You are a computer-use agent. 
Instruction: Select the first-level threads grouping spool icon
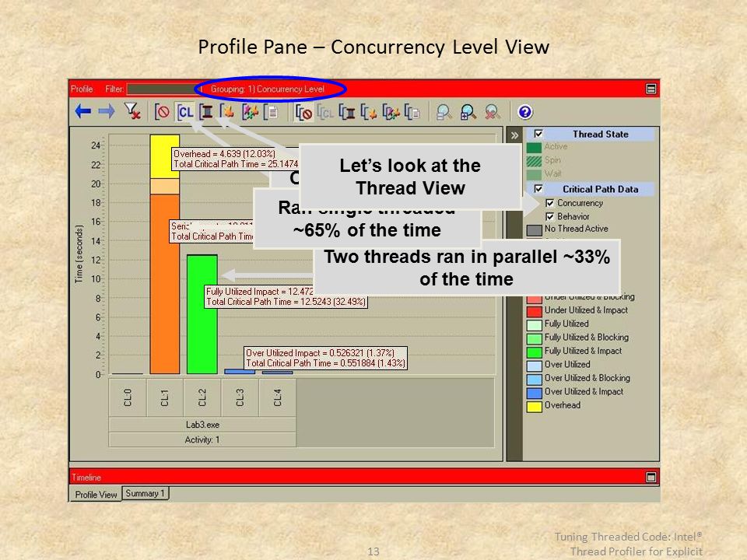(205, 112)
